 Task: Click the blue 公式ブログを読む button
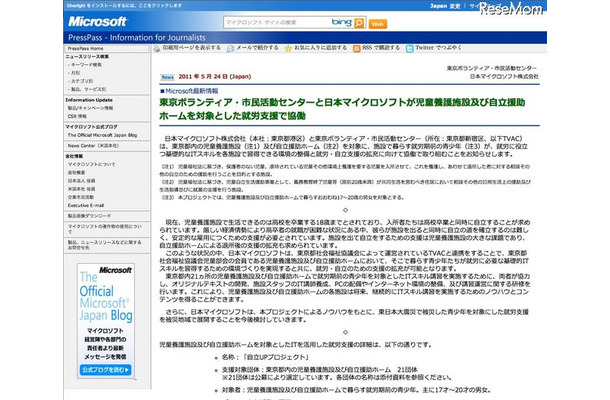pos(105,370)
